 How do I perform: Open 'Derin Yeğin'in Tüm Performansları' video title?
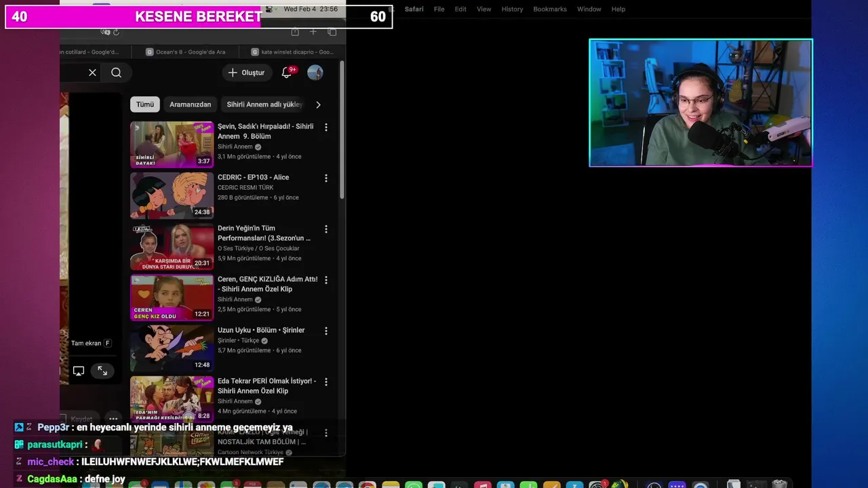click(264, 233)
